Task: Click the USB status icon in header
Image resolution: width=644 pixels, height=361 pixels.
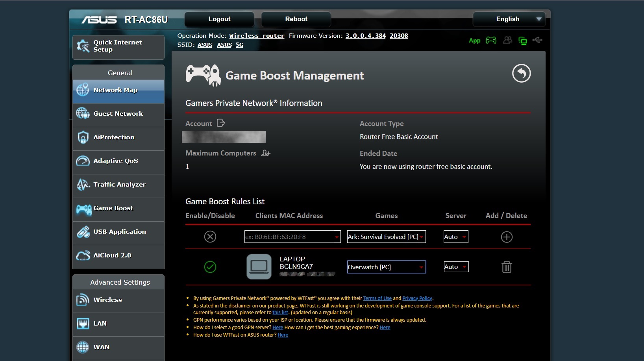Action: 537,40
